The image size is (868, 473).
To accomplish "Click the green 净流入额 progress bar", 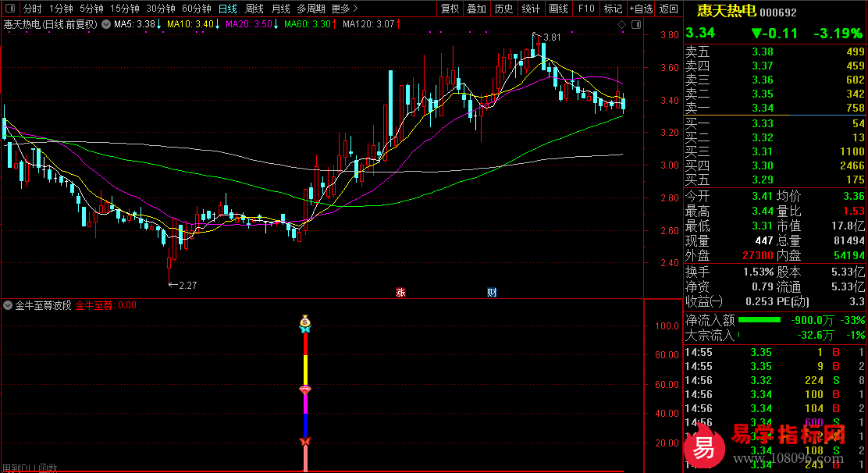I will click(x=759, y=320).
